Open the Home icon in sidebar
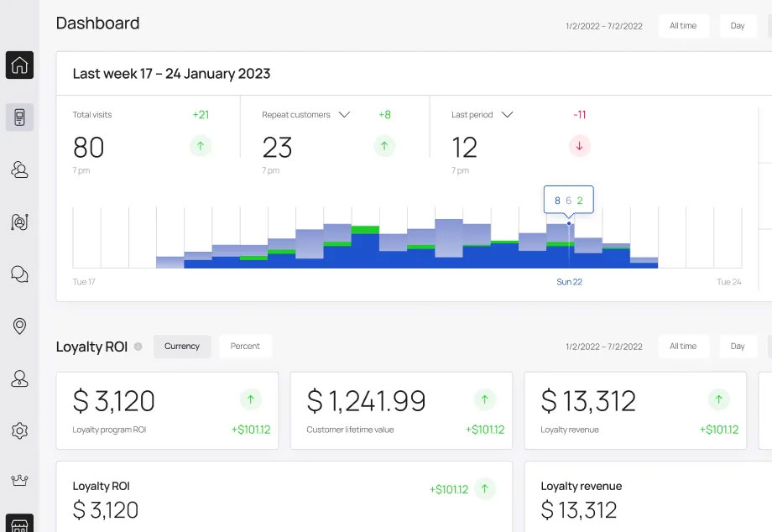772x532 pixels. click(19, 65)
